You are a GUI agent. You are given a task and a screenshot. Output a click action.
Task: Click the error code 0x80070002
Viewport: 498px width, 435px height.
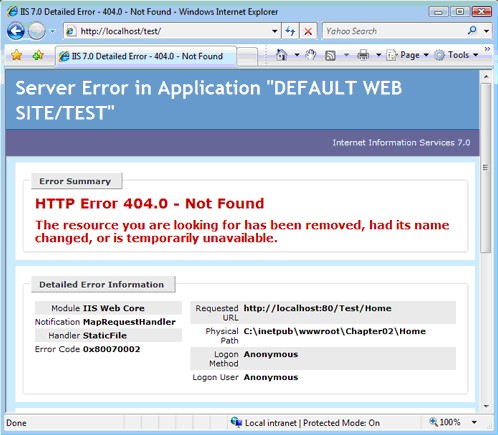click(x=111, y=349)
